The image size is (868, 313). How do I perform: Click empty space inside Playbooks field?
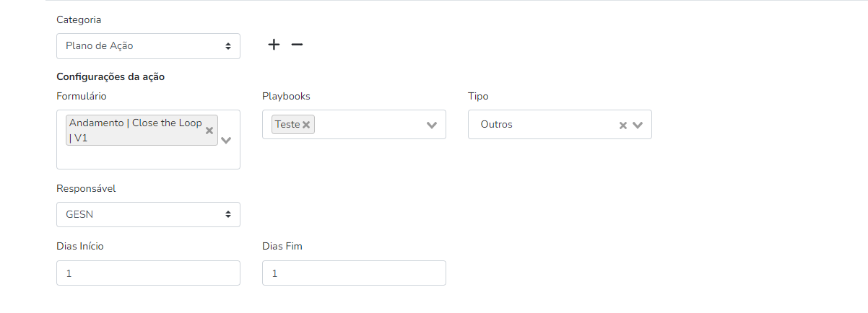[x=368, y=125]
